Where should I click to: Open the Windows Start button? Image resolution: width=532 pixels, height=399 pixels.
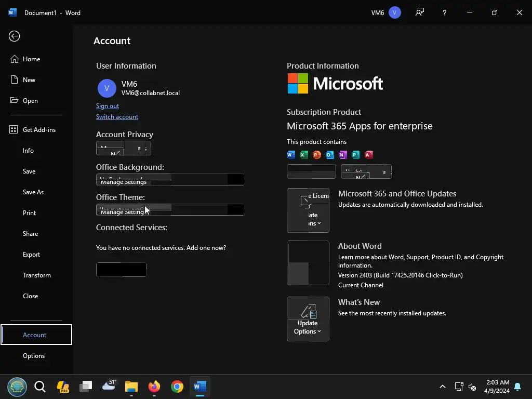point(17,387)
